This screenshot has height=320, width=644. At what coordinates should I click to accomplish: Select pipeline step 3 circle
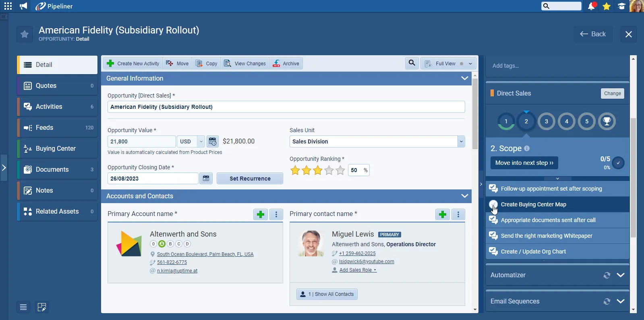point(547,121)
